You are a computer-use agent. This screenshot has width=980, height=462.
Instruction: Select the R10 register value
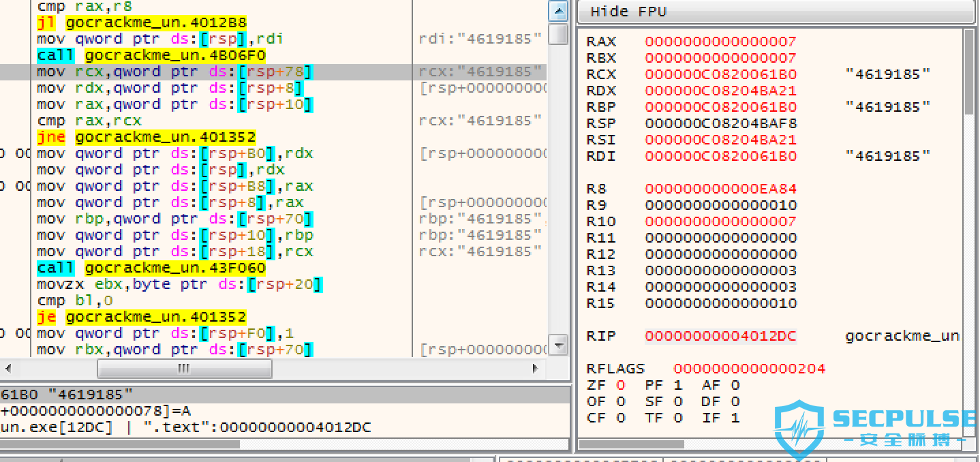[720, 221]
